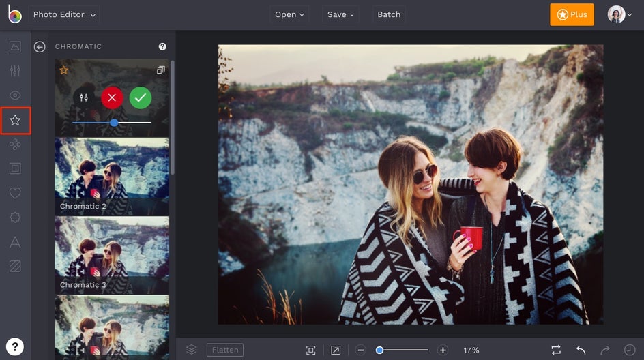Image resolution: width=644 pixels, height=360 pixels.
Task: Select the Chromatic 3 effect thumbnail
Action: coord(112,255)
